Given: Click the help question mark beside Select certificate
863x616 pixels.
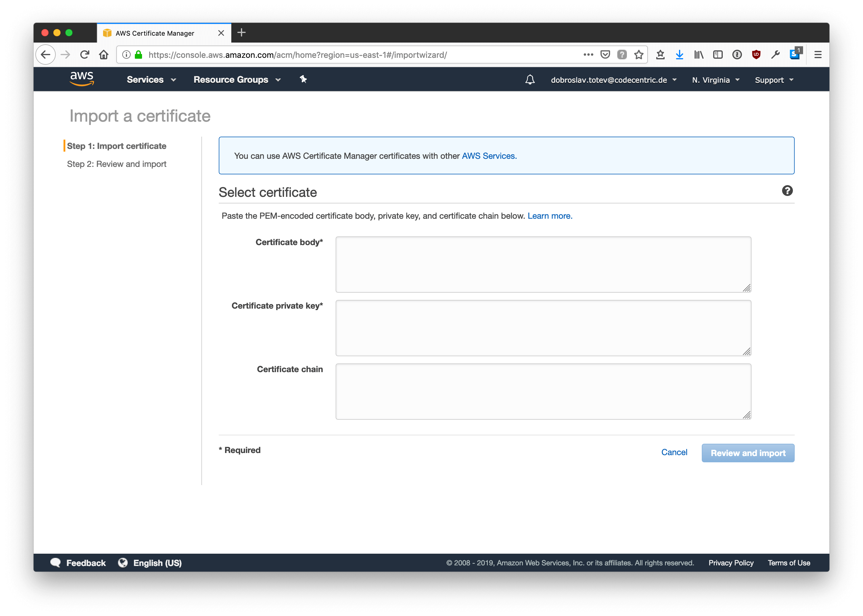Looking at the screenshot, I should click(x=787, y=191).
